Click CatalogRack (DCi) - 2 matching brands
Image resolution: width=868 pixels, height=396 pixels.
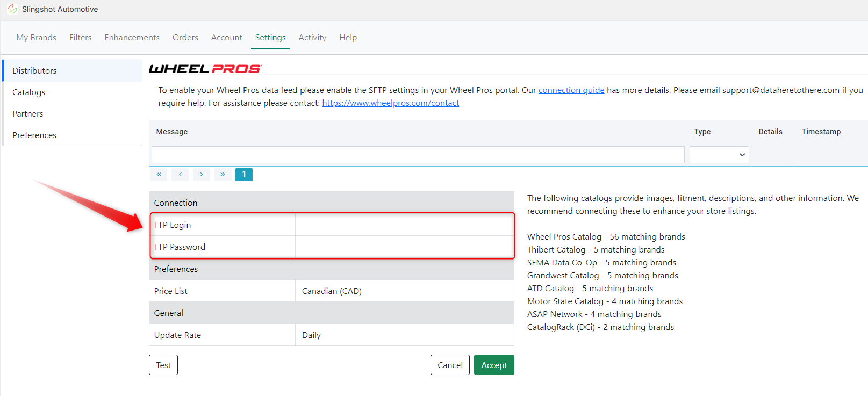(600, 327)
